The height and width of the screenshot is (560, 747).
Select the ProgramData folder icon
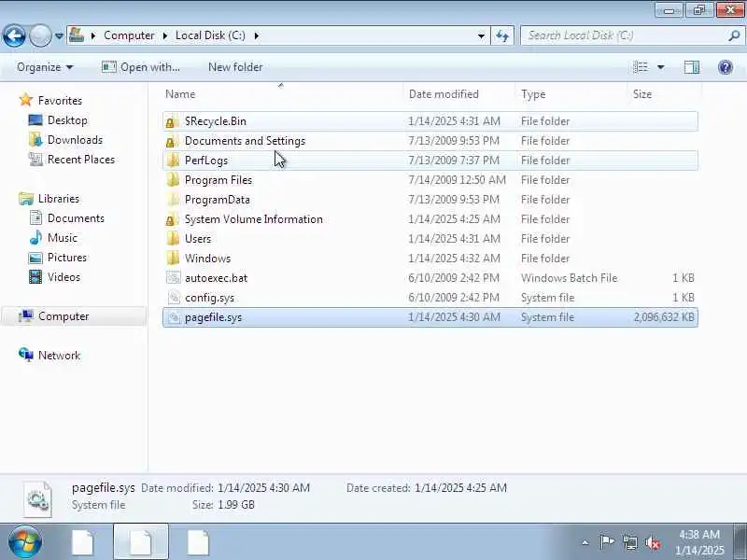(x=173, y=200)
